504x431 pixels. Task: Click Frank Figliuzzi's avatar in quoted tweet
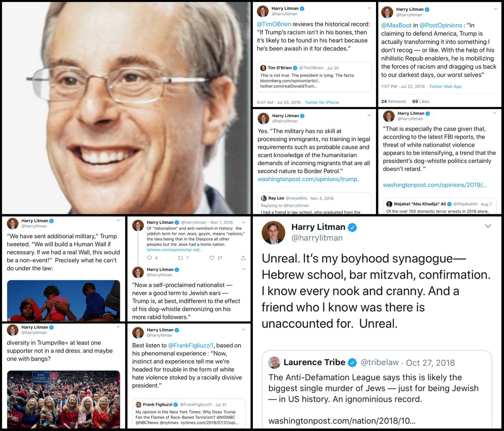[139, 404]
